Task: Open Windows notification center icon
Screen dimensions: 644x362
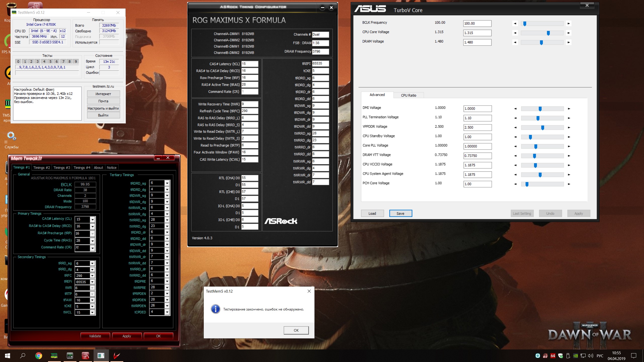Action: 633,355
